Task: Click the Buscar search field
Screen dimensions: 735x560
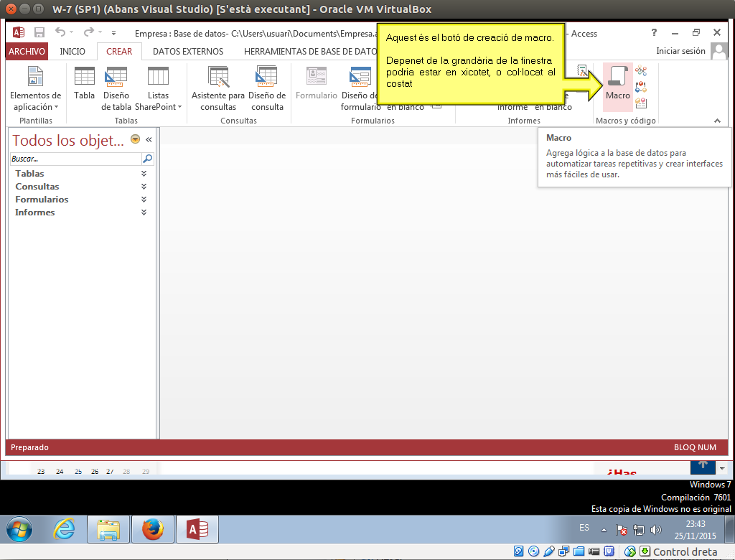Action: click(x=75, y=159)
